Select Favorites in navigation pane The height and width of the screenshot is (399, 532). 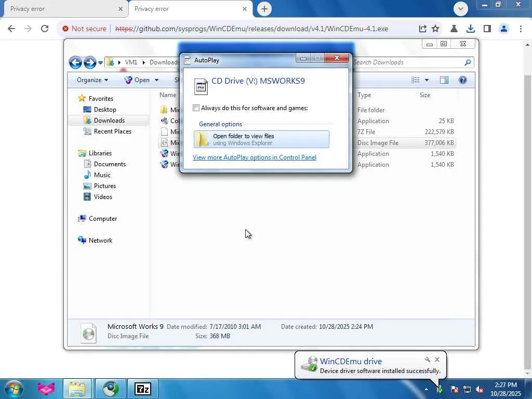[101, 99]
